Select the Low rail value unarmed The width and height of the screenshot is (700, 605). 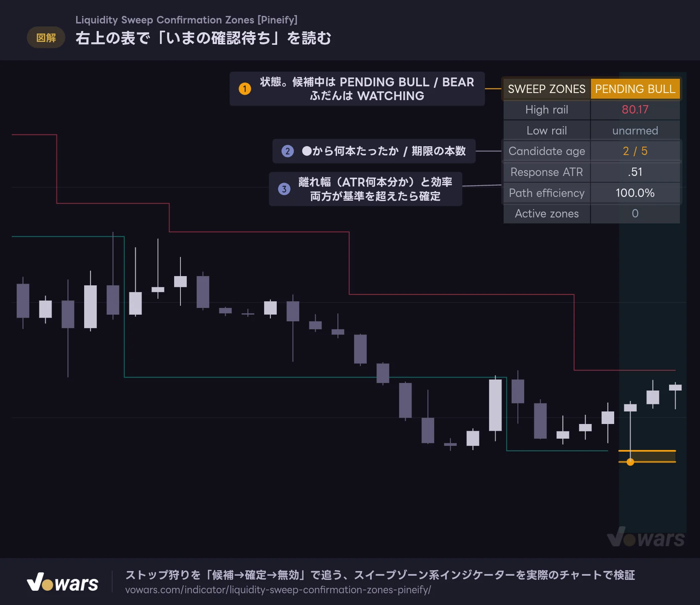[x=635, y=131]
